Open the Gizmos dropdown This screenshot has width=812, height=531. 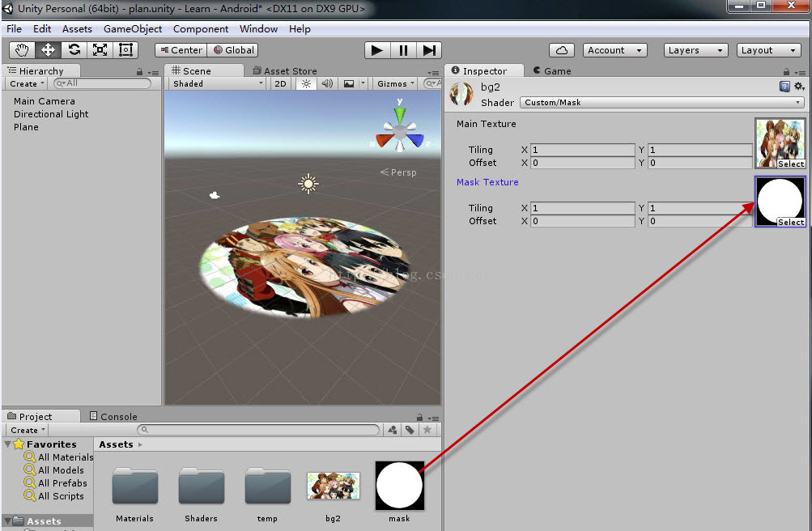(x=395, y=84)
